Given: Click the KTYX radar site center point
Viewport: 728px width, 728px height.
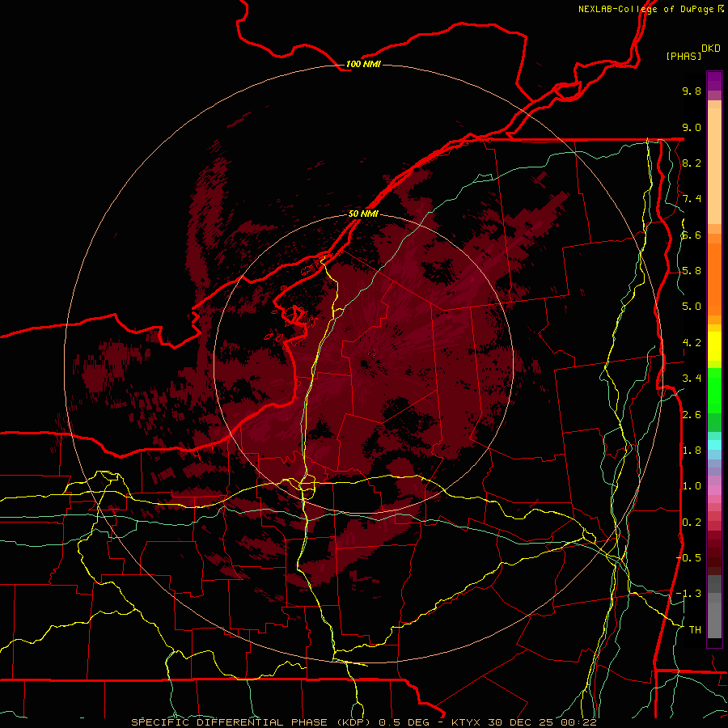Looking at the screenshot, I should 363,363.
